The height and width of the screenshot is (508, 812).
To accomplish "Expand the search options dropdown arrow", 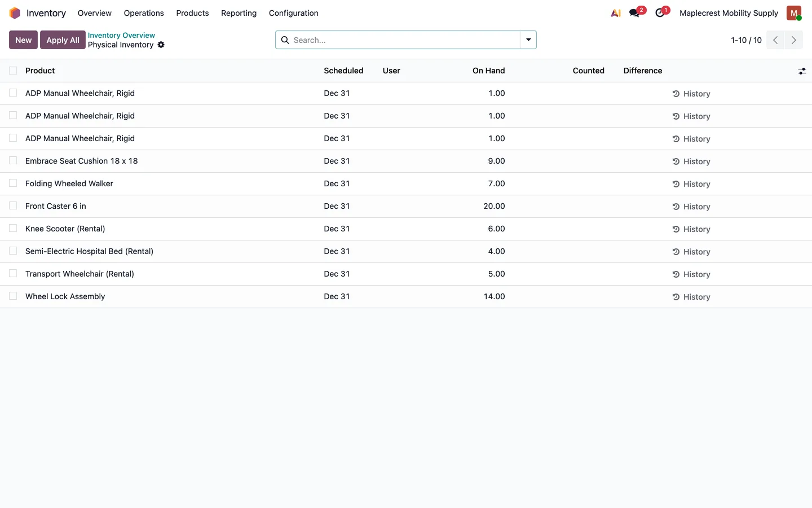I will point(528,40).
